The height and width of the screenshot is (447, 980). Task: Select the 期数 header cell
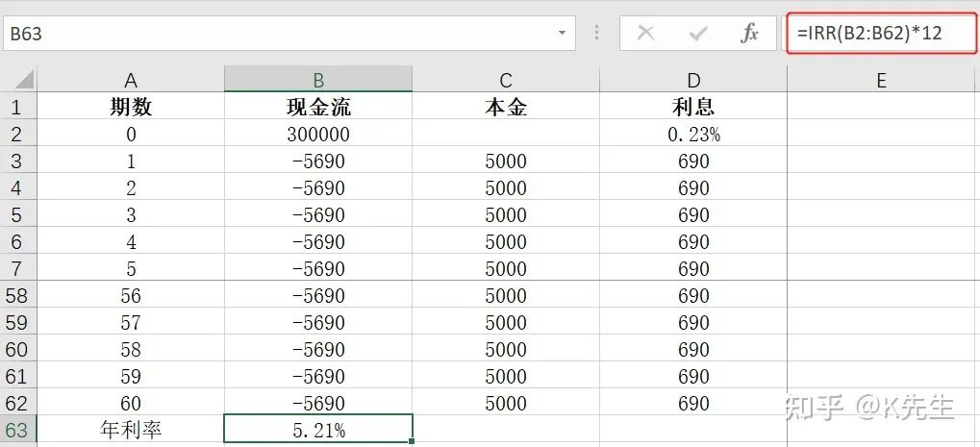coord(131,107)
